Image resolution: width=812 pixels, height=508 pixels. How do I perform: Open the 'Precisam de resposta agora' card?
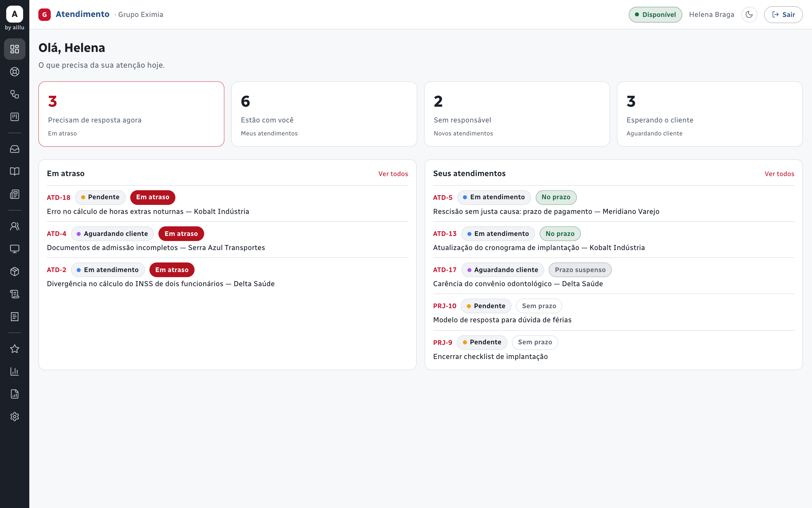point(131,114)
